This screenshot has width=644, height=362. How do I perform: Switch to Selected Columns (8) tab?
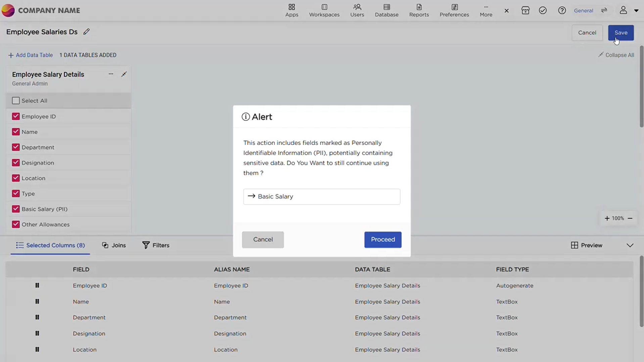point(50,245)
